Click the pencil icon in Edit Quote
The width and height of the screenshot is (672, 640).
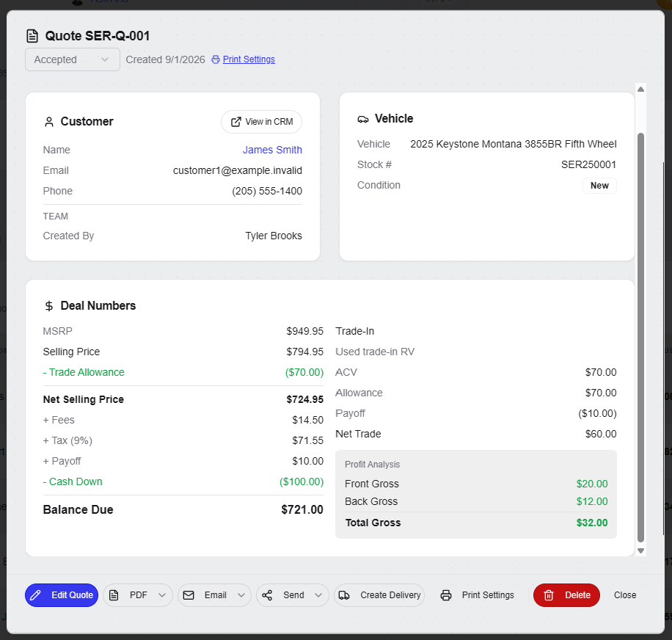point(35,595)
